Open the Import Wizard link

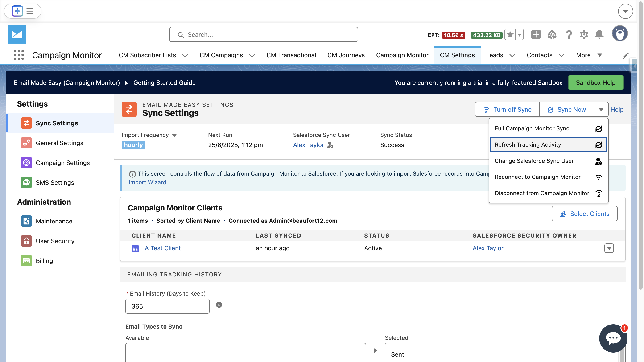tap(147, 182)
